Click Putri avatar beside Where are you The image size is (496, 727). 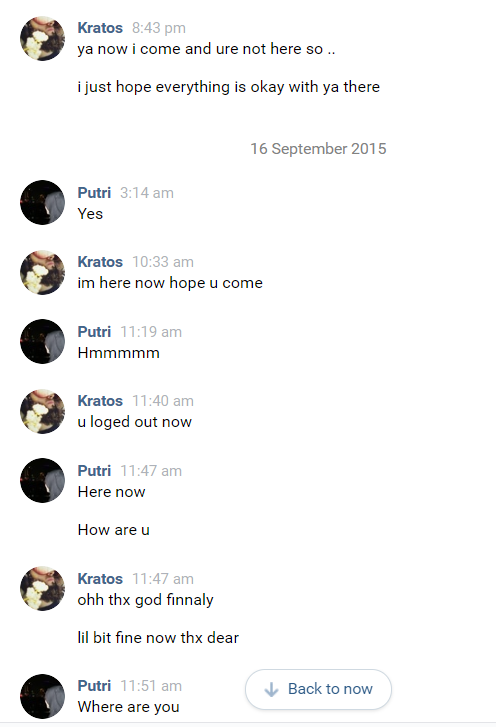tap(43, 696)
